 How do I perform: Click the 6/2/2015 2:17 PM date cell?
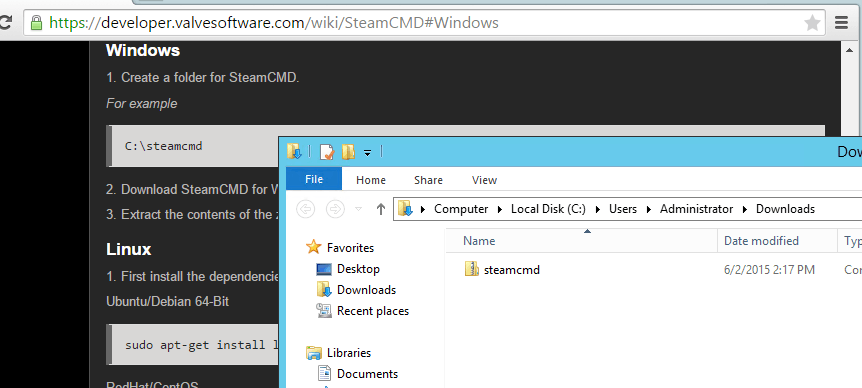pyautogui.click(x=769, y=270)
